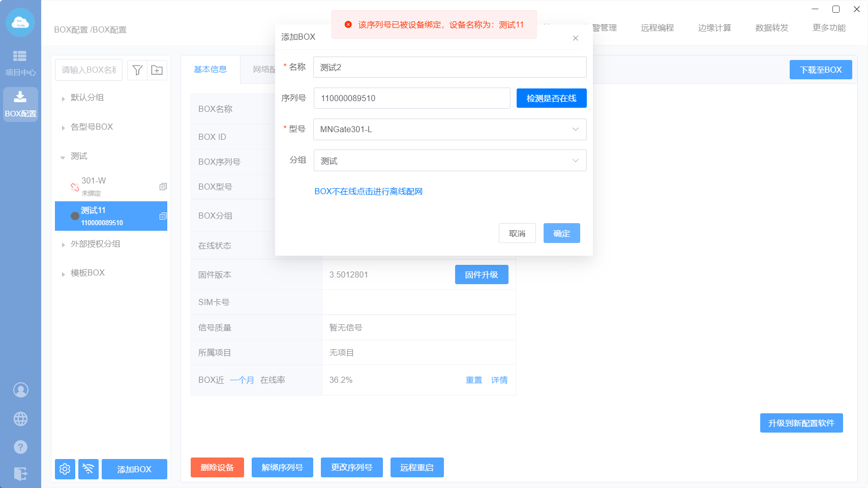Screen dimensions: 868x488
Task: Open the 远程编程 menu item
Action: pos(657,28)
